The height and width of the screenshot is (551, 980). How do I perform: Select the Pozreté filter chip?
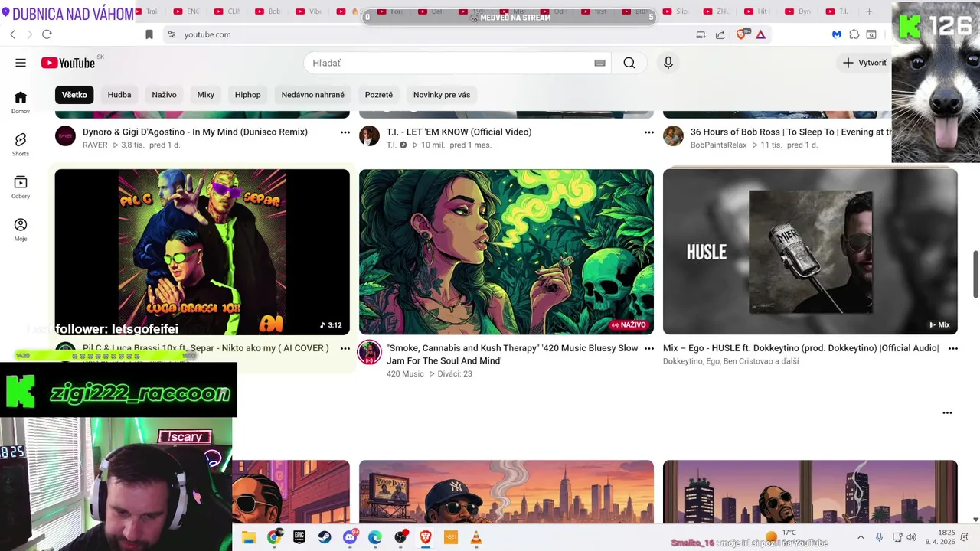point(379,95)
